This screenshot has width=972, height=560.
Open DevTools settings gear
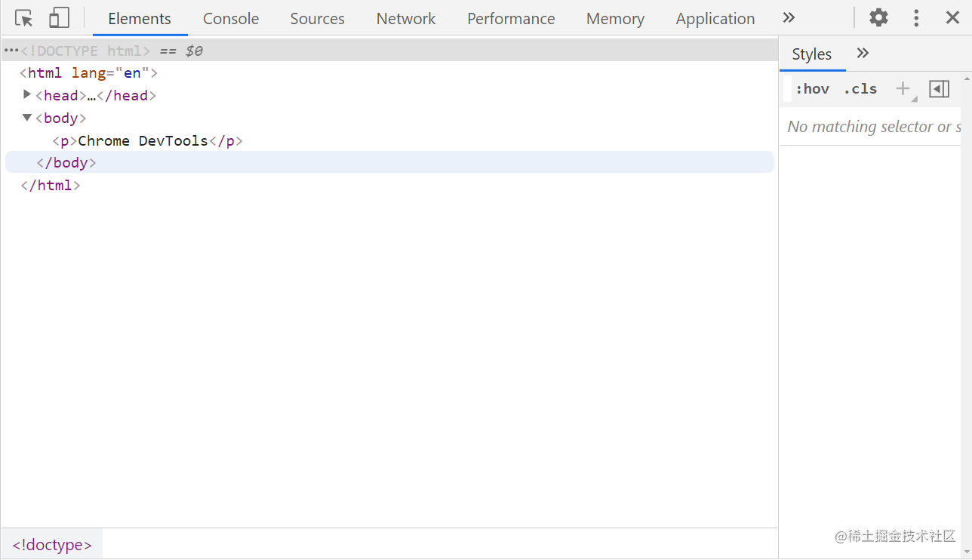[878, 18]
